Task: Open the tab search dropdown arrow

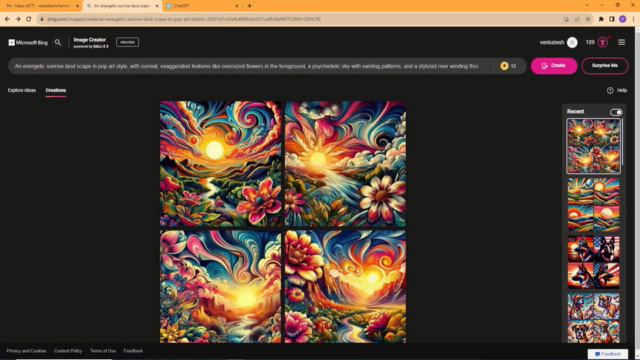Action: click(x=587, y=5)
